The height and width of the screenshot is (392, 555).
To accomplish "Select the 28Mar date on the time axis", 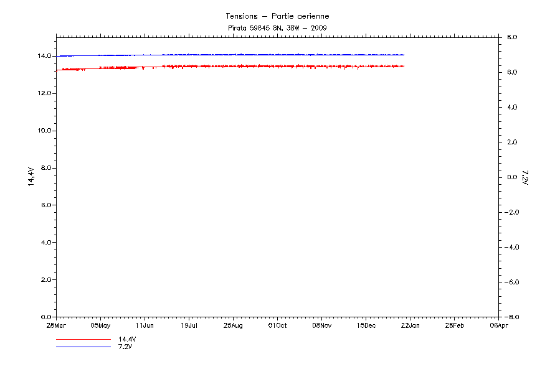I will click(56, 325).
